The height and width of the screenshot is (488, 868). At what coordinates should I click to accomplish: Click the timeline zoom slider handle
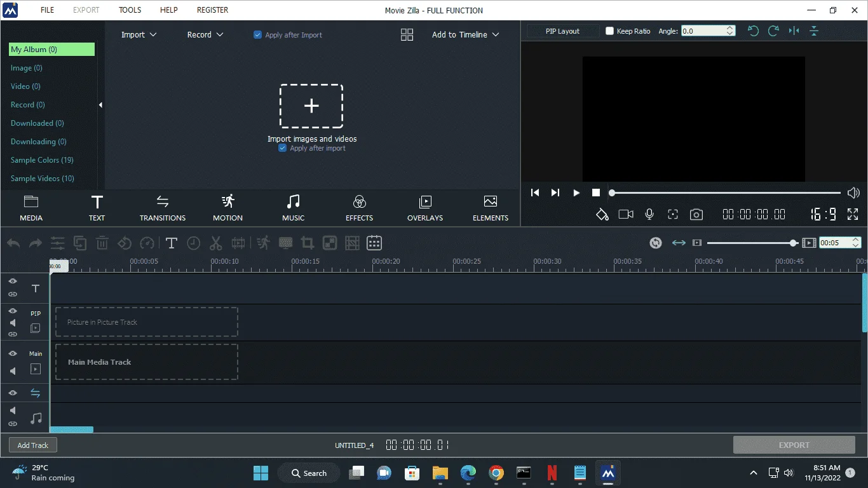[794, 243]
